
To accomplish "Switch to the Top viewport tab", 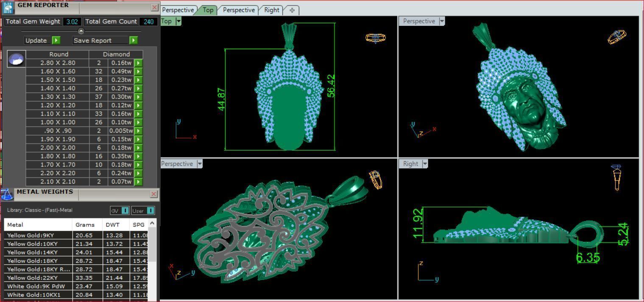I will click(208, 10).
